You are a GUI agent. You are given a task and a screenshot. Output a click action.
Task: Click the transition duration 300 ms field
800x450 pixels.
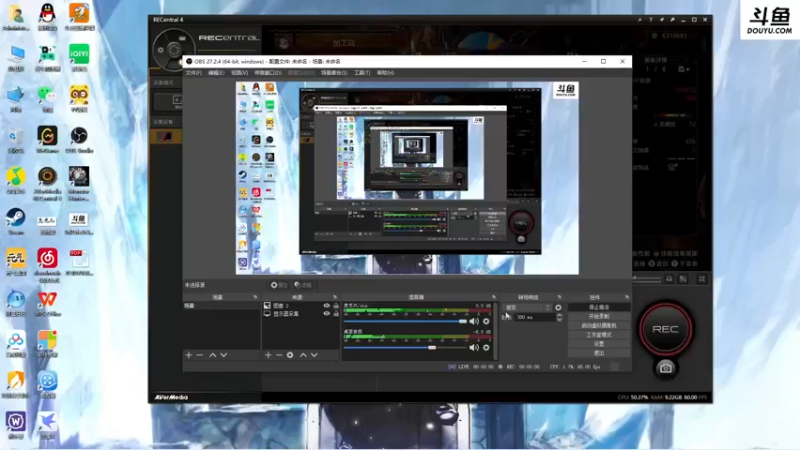coord(534,317)
